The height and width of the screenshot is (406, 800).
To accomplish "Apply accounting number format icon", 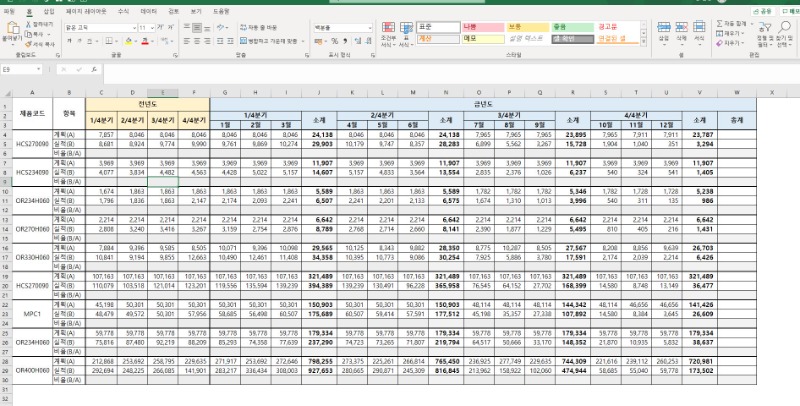I will pyautogui.click(x=319, y=41).
